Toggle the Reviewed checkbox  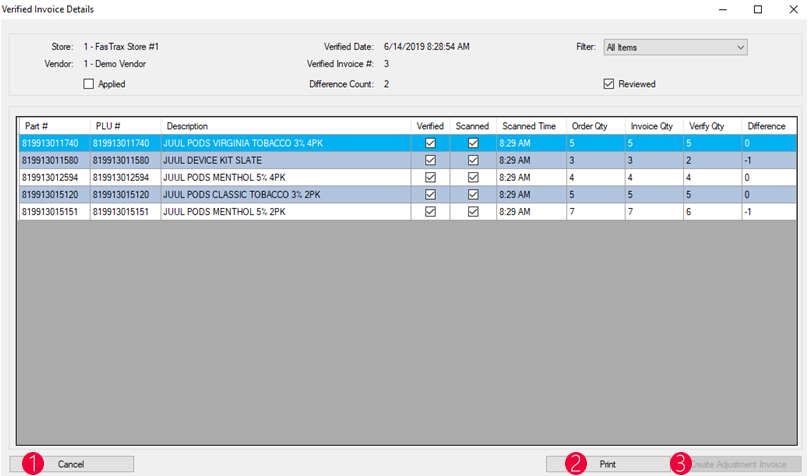(609, 84)
